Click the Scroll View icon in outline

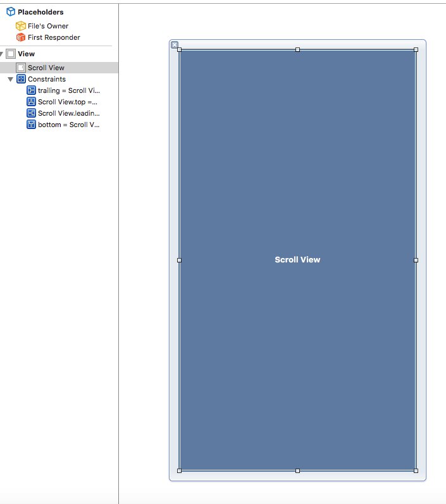point(21,68)
